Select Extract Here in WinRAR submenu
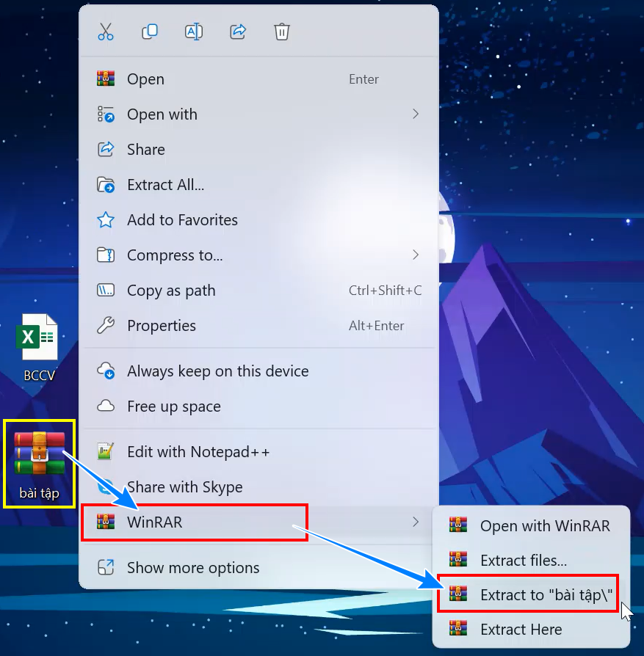This screenshot has width=644, height=656. pos(531,630)
